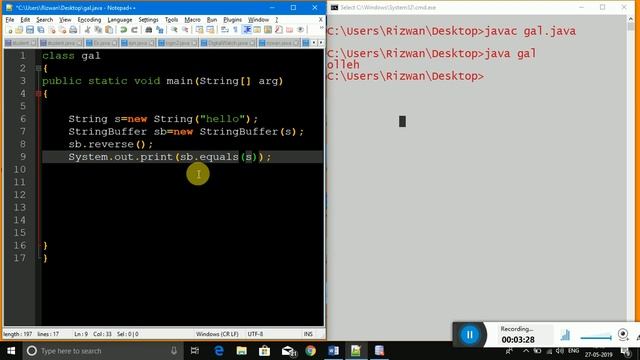Toggle synchronize vertical scrolling icon
Image resolution: width=640 pixels, height=360 pixels.
click(x=199, y=30)
